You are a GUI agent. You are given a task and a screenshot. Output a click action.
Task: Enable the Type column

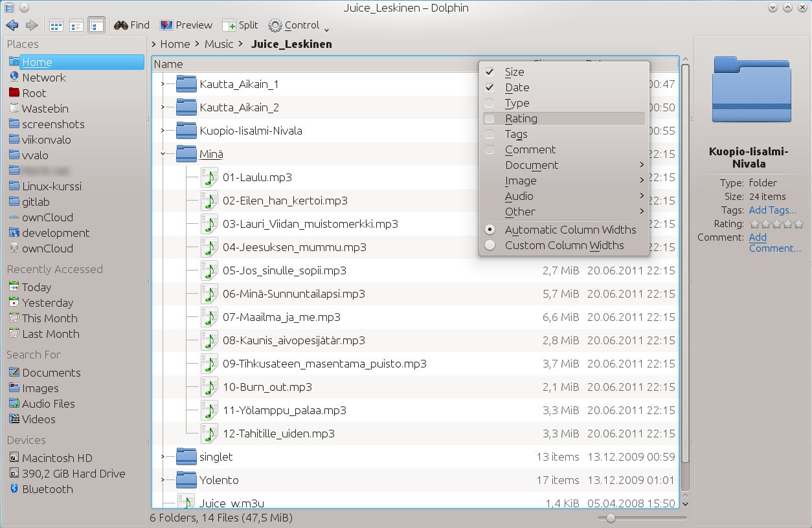pyautogui.click(x=564, y=103)
